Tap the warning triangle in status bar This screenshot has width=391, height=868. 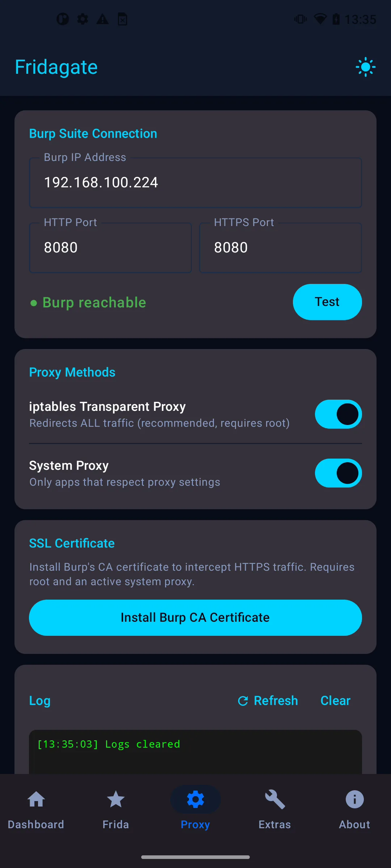tap(102, 19)
